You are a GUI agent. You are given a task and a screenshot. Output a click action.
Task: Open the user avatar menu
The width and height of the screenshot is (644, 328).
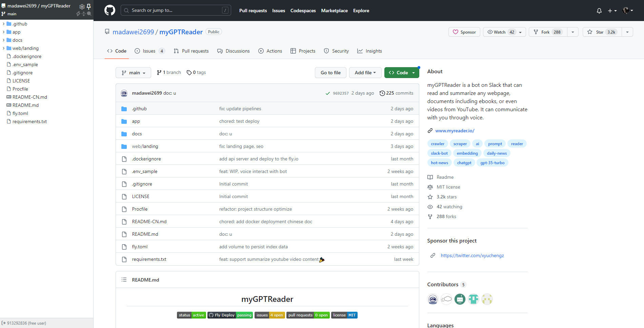click(x=628, y=11)
